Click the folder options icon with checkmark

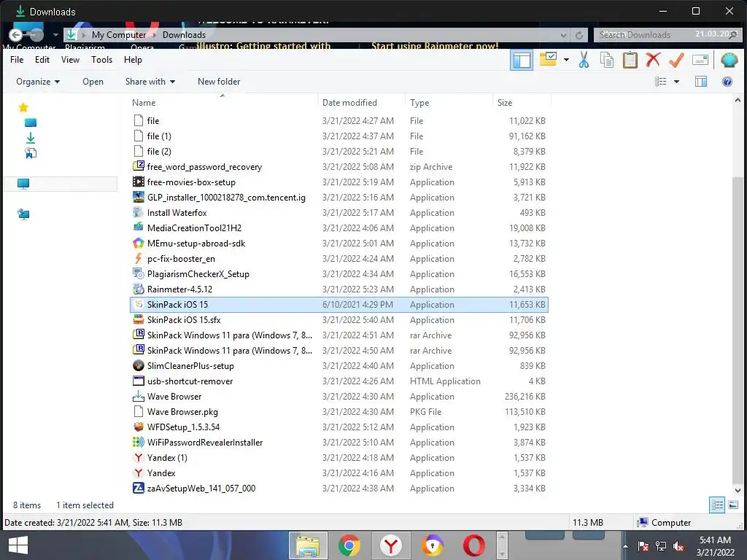click(548, 59)
